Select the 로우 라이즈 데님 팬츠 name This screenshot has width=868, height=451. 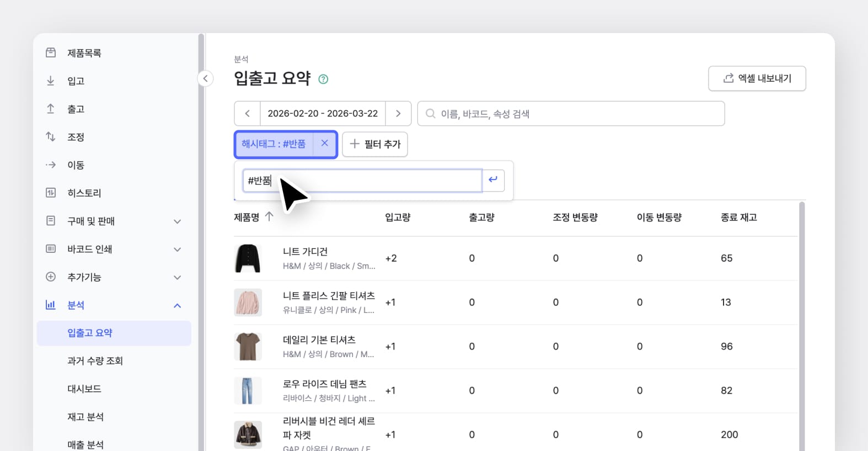324,384
